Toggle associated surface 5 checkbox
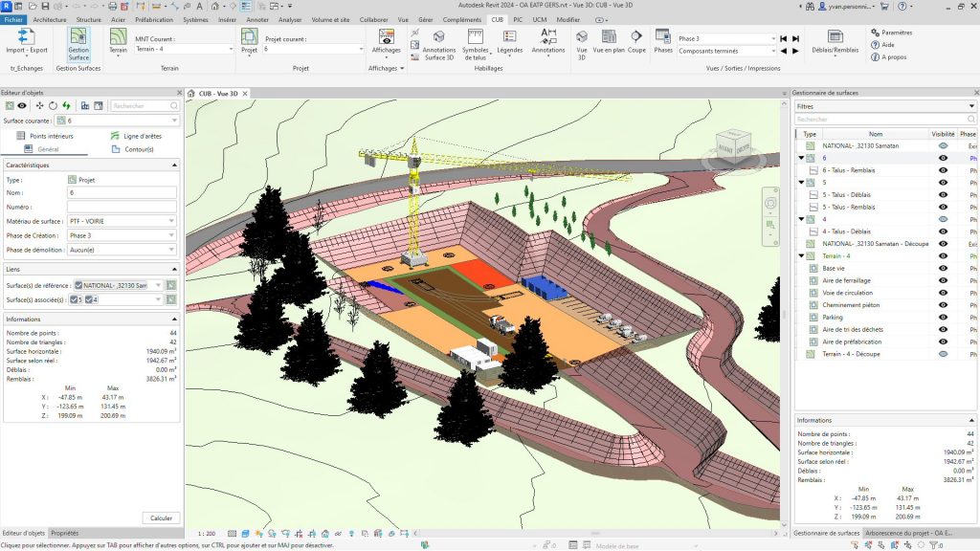Image resolution: width=980 pixels, height=551 pixels. point(74,299)
